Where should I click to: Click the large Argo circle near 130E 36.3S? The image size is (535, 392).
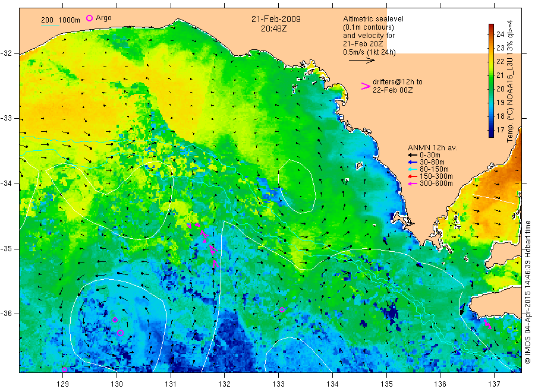click(120, 333)
